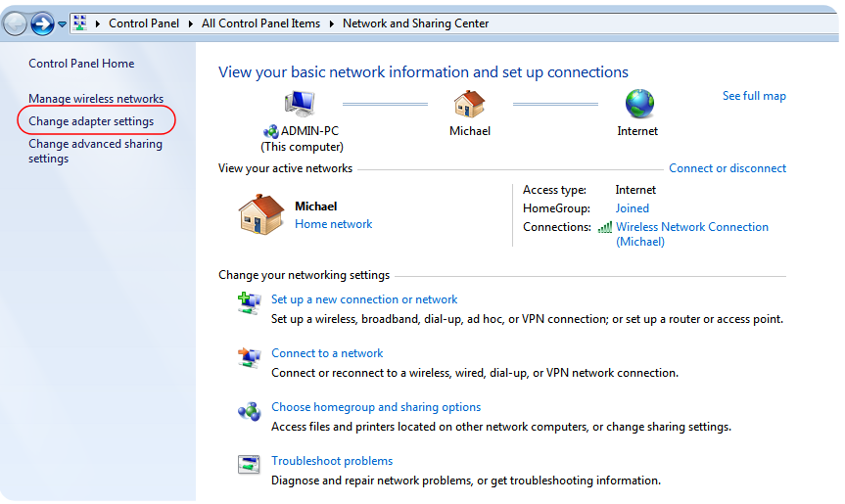This screenshot has width=845, height=504.
Task: Click the Control Panel icon in address bar
Action: (x=79, y=23)
